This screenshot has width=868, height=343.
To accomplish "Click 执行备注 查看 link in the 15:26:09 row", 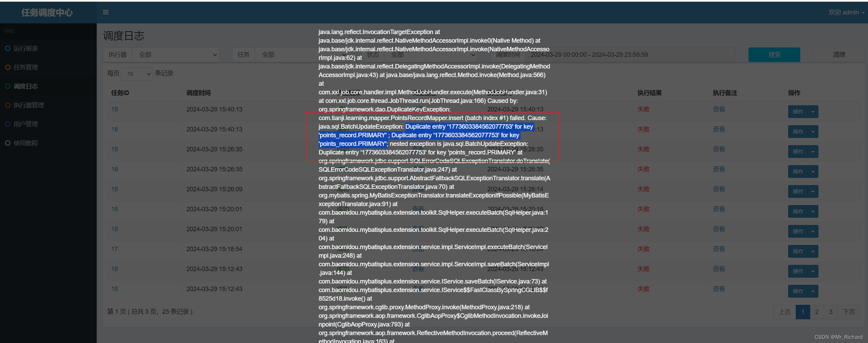I will coord(719,189).
